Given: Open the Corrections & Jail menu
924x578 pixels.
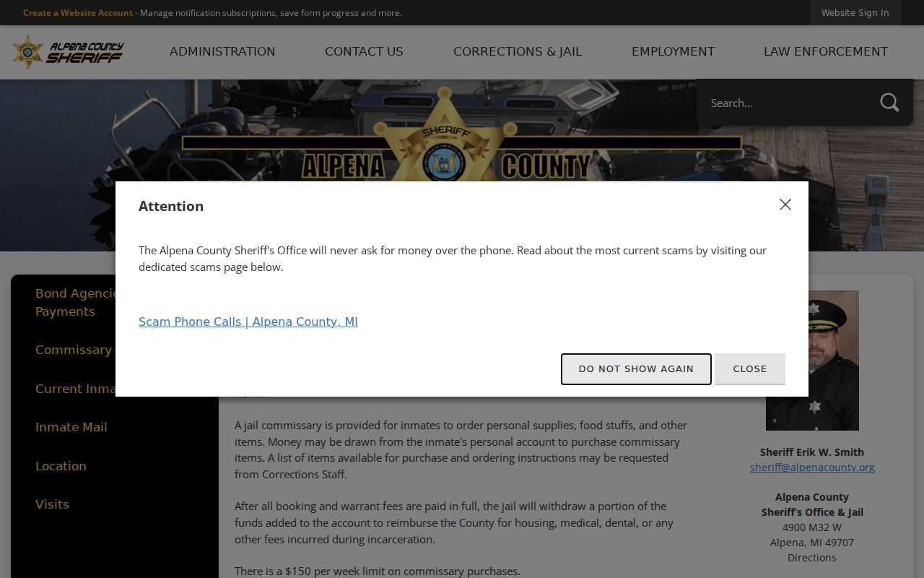Looking at the screenshot, I should point(518,51).
